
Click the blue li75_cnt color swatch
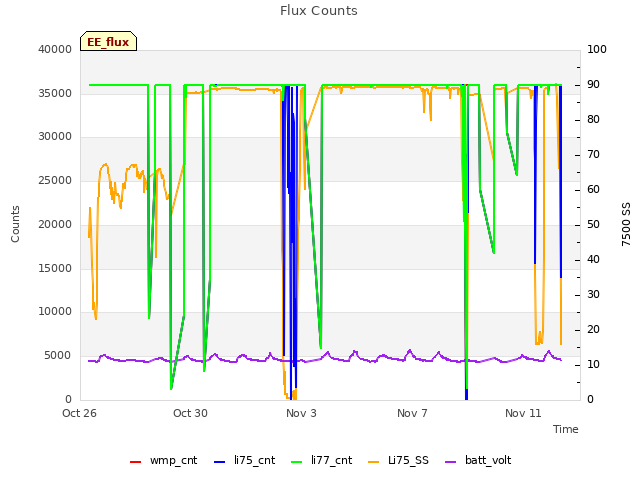[x=220, y=462]
